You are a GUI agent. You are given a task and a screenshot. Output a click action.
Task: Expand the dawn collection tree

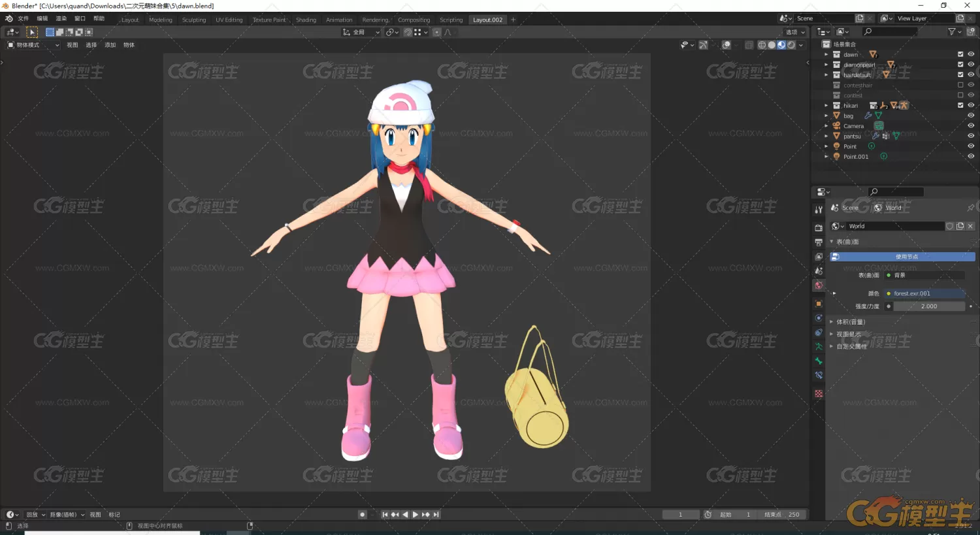pyautogui.click(x=826, y=54)
